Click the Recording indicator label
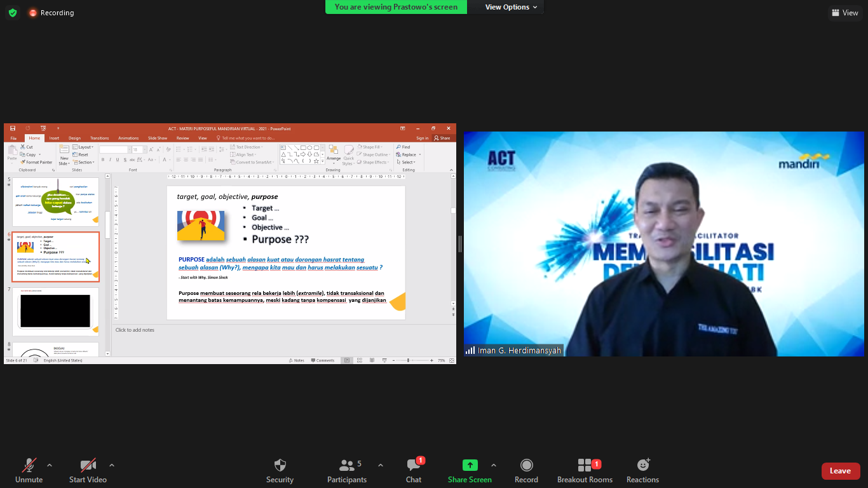The width and height of the screenshot is (868, 488). (x=57, y=13)
